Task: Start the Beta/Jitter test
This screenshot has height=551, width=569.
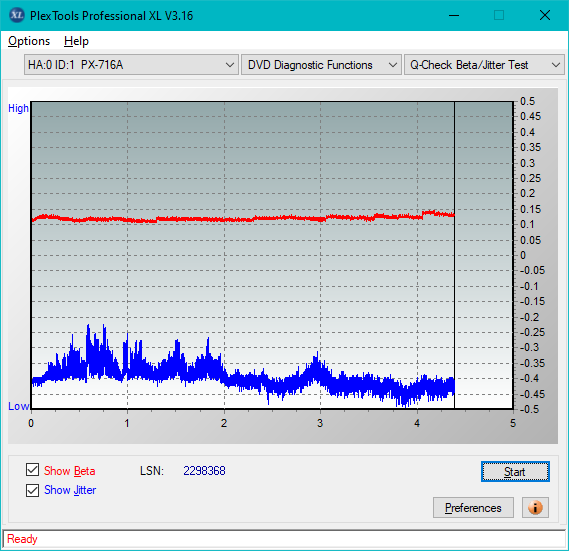Action: click(x=515, y=472)
